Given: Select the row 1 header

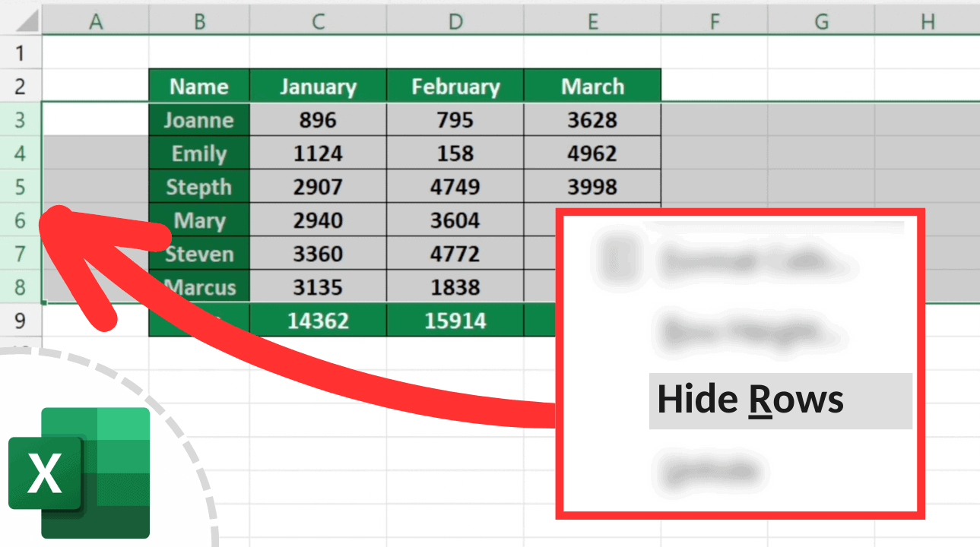Looking at the screenshot, I should [21, 53].
